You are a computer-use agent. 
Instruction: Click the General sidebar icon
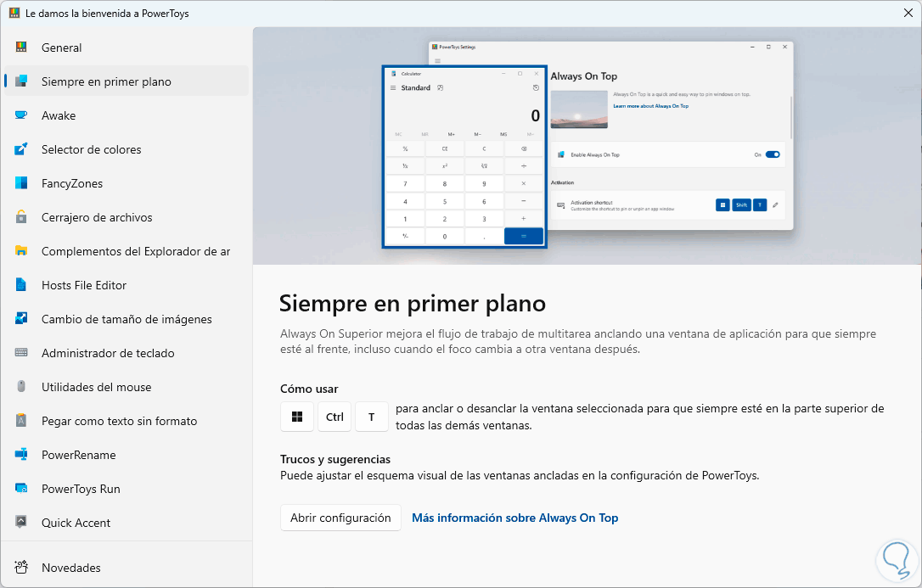(x=21, y=48)
